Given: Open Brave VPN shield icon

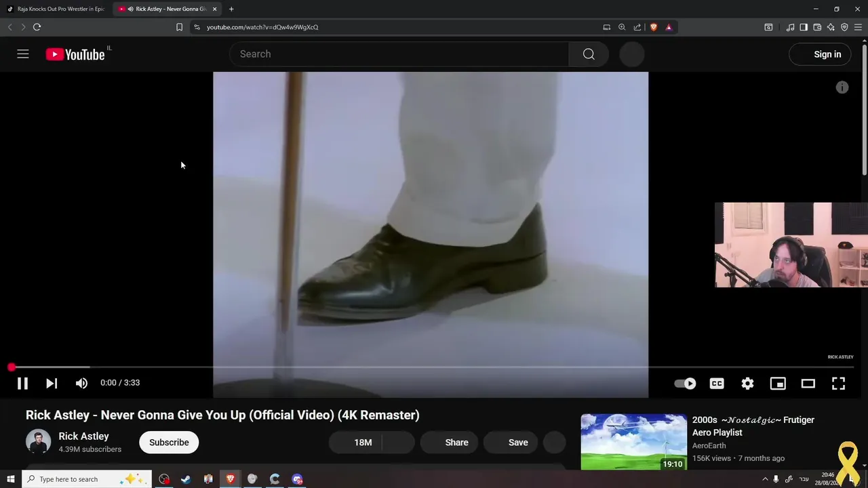Looking at the screenshot, I should point(844,27).
